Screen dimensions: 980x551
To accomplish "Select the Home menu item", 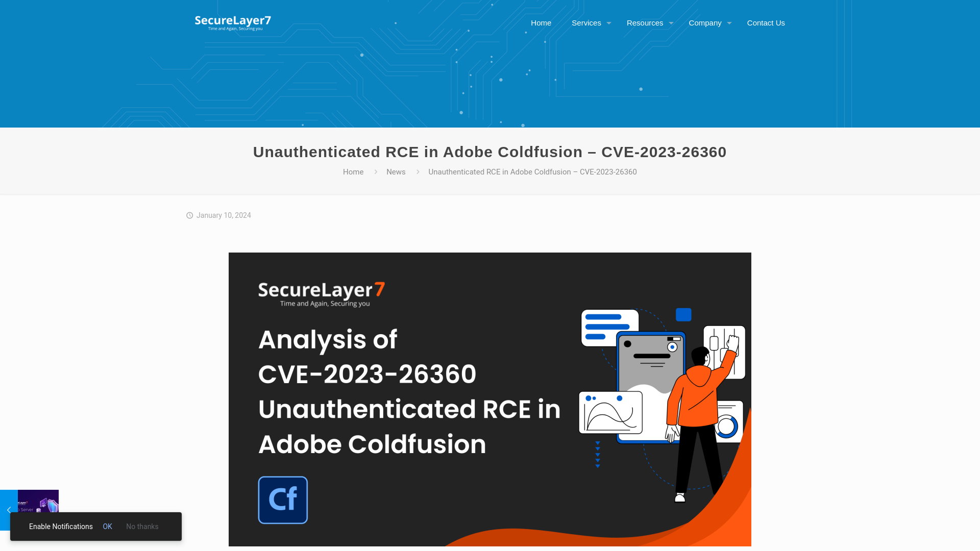I will (541, 22).
